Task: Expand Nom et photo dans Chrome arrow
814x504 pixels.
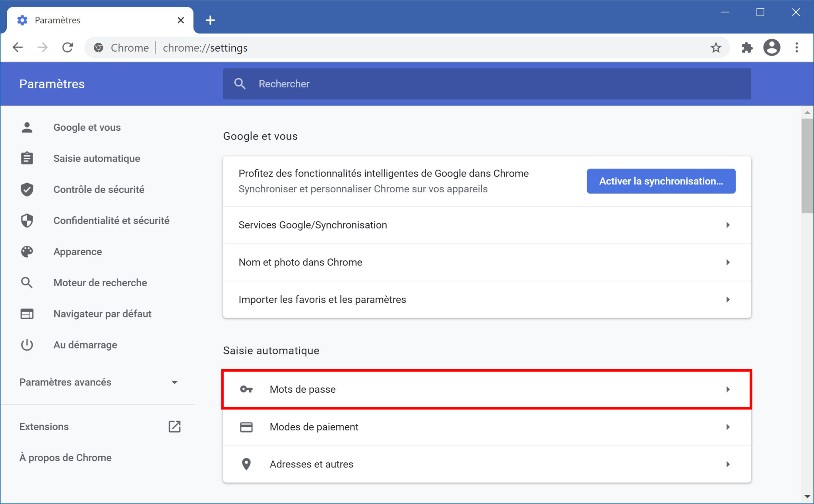Action: [x=728, y=262]
